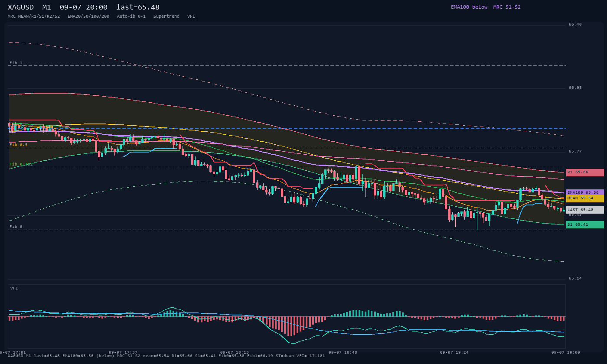Click R1=65.66 in the bottom status line

click(182, 356)
